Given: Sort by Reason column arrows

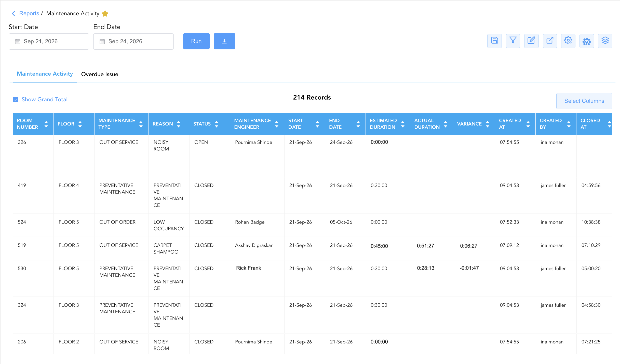Looking at the screenshot, I should point(179,124).
